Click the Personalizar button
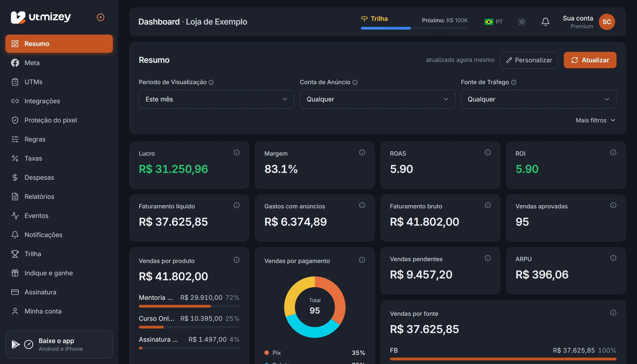637x364 pixels. [x=529, y=60]
